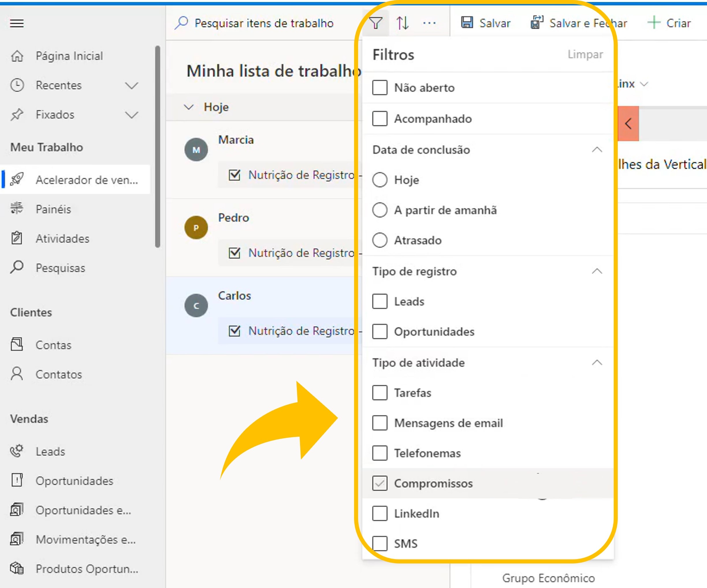Collapse the Data de conclusão section
707x588 pixels.
597,150
